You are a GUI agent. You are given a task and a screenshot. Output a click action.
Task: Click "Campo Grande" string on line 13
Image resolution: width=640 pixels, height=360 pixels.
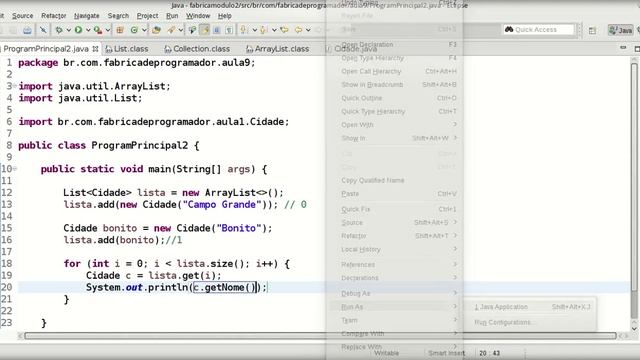pos(222,204)
